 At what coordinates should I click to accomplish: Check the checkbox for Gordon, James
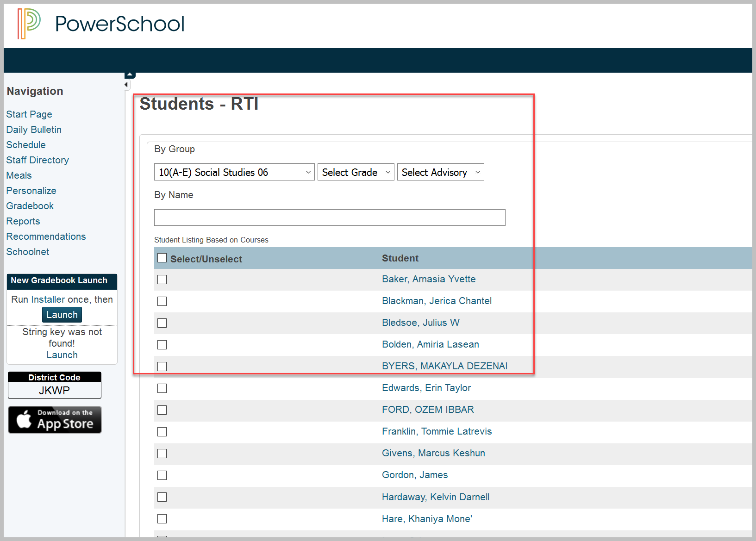(162, 475)
